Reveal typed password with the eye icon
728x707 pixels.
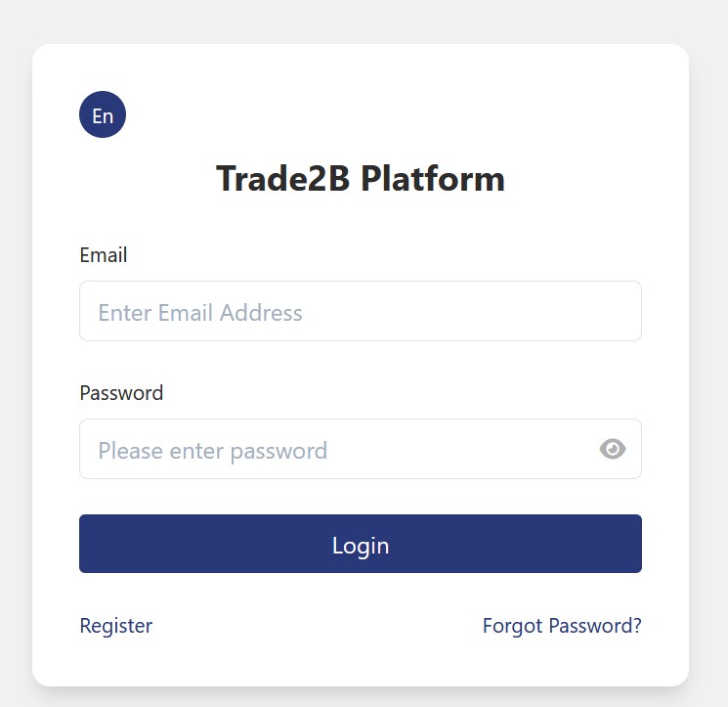[x=613, y=449]
